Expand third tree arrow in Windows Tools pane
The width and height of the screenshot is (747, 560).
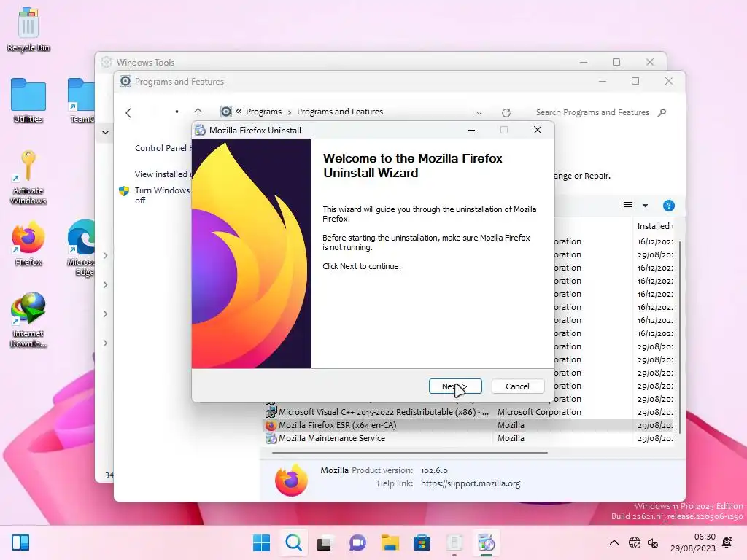pos(105,314)
